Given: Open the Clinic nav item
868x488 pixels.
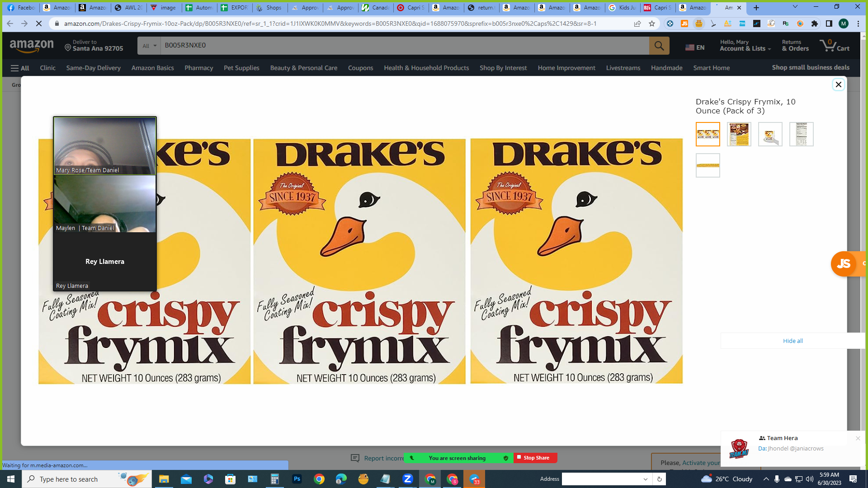Looking at the screenshot, I should click(x=47, y=68).
